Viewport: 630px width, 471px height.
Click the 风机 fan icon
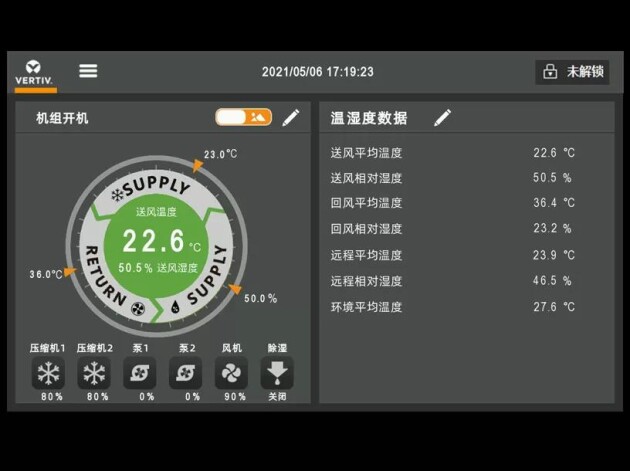tap(231, 373)
